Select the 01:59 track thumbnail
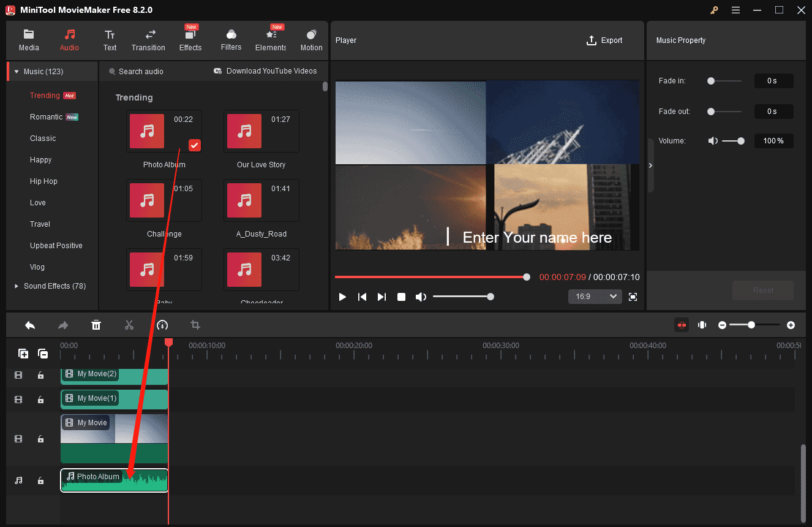This screenshot has width=812, height=527. click(x=147, y=270)
